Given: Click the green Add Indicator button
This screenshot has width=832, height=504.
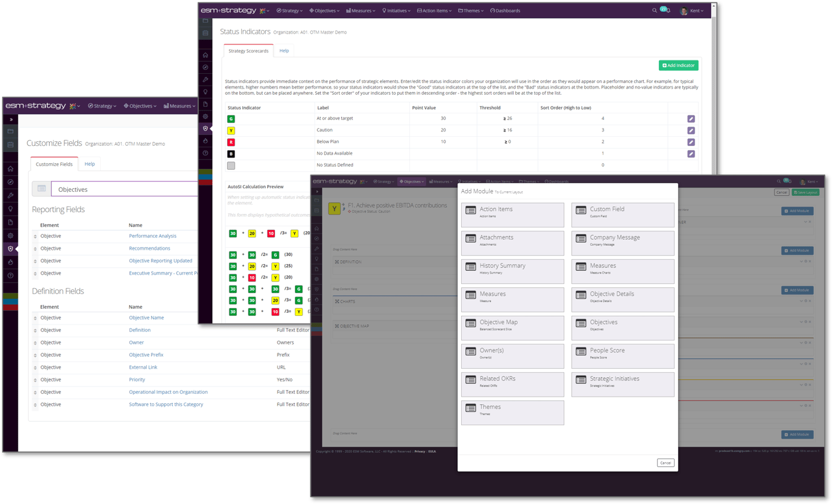Looking at the screenshot, I should 678,65.
